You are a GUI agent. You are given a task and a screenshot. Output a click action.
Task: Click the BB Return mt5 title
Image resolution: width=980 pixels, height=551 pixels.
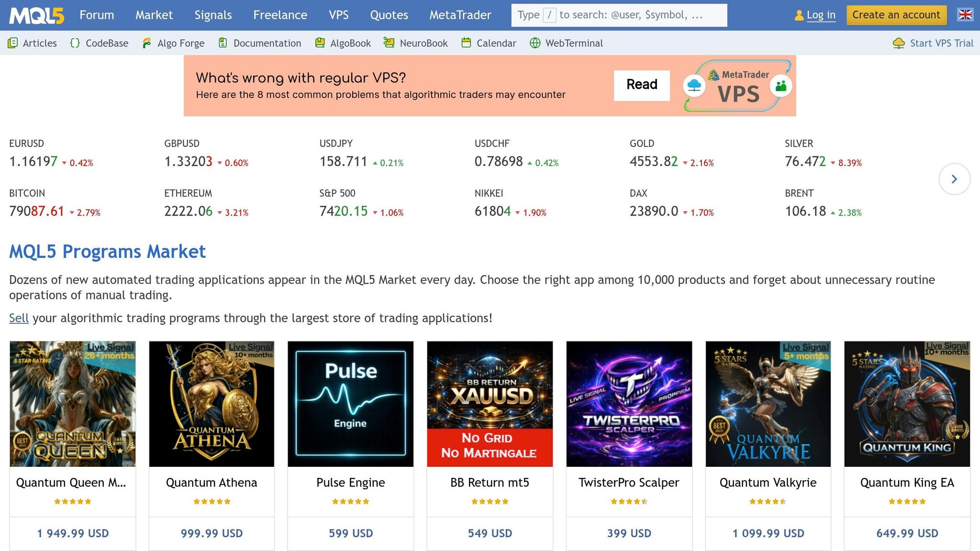(490, 483)
